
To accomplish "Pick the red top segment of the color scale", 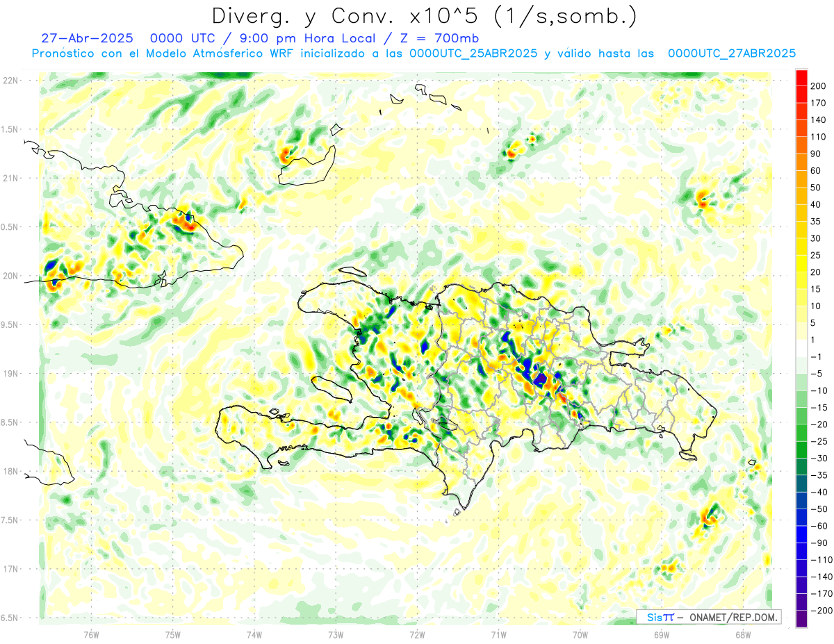I will click(801, 78).
